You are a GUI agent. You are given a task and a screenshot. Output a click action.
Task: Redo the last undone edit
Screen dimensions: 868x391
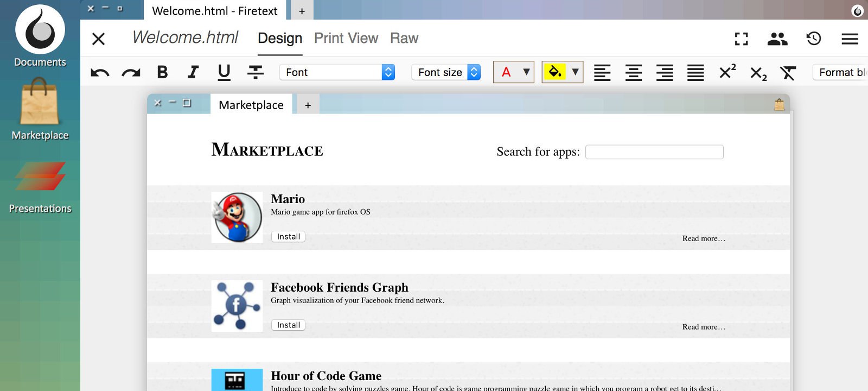pos(131,72)
